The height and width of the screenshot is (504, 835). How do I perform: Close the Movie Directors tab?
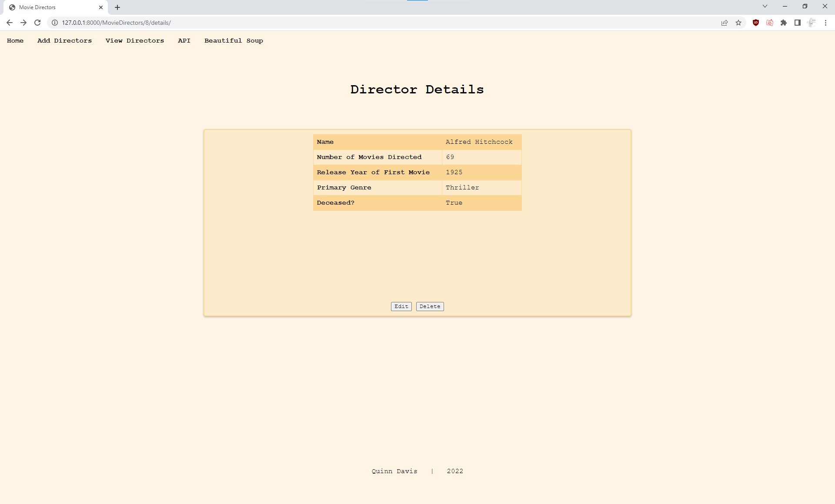click(101, 7)
